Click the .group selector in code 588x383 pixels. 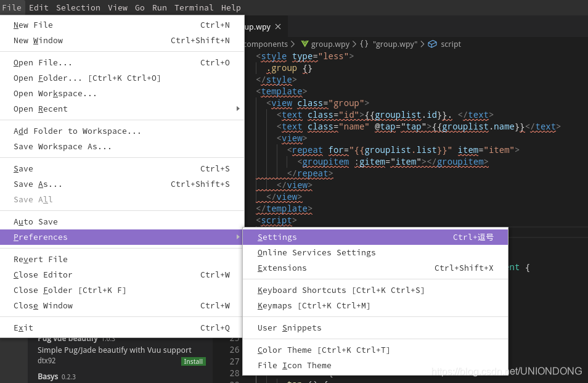click(x=281, y=68)
